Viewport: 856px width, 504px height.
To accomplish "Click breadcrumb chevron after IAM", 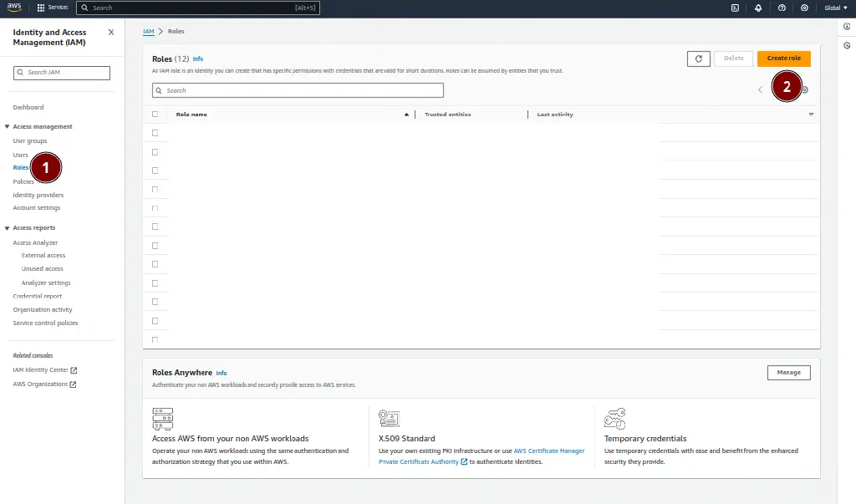I will [160, 31].
